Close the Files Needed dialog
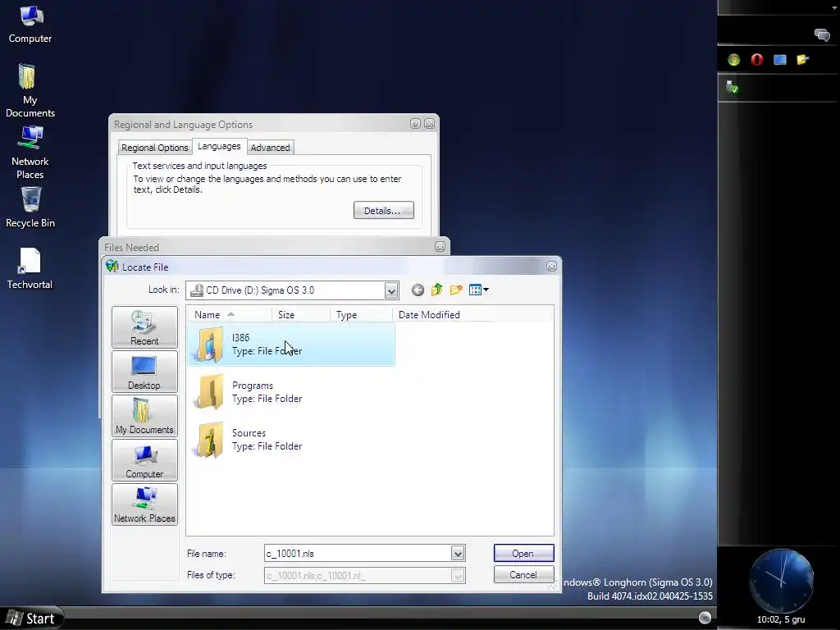This screenshot has height=630, width=840. [440, 246]
